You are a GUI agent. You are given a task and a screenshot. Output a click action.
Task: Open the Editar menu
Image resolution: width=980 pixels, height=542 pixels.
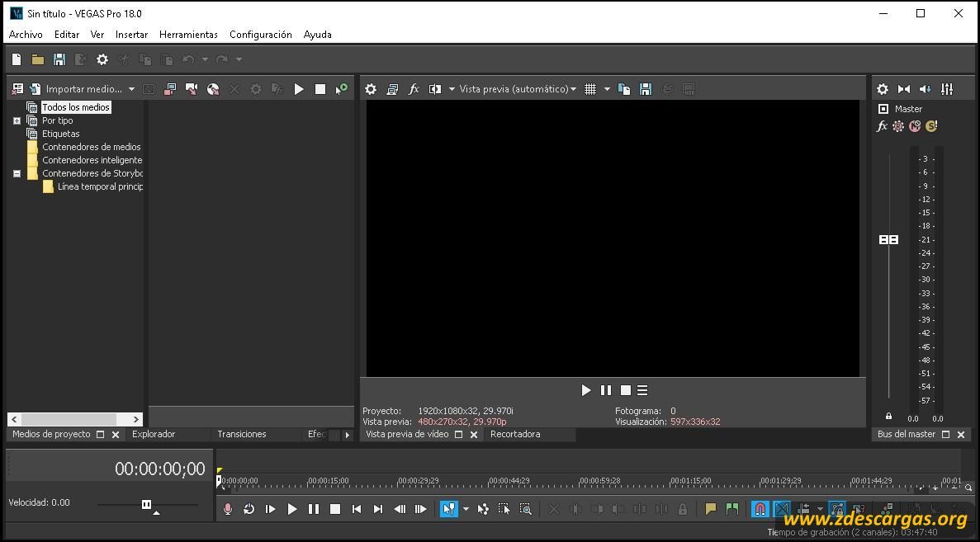pos(67,35)
